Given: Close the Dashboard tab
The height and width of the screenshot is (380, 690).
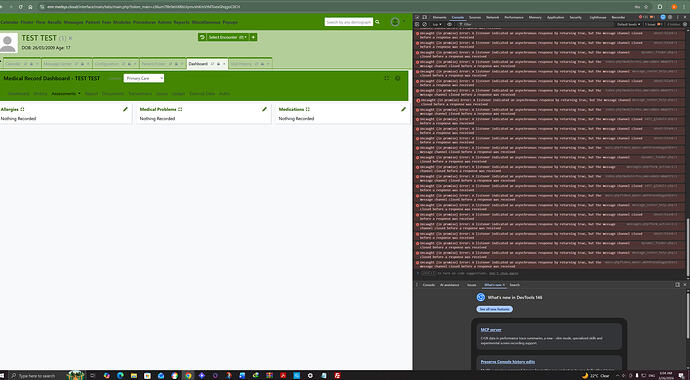Looking at the screenshot, I should pos(224,64).
